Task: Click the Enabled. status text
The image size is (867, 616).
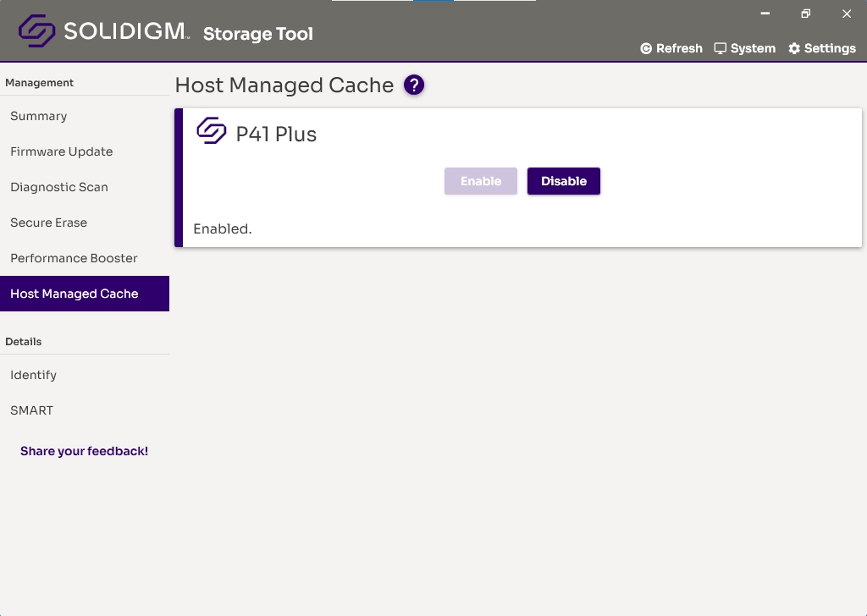Action: coord(223,228)
